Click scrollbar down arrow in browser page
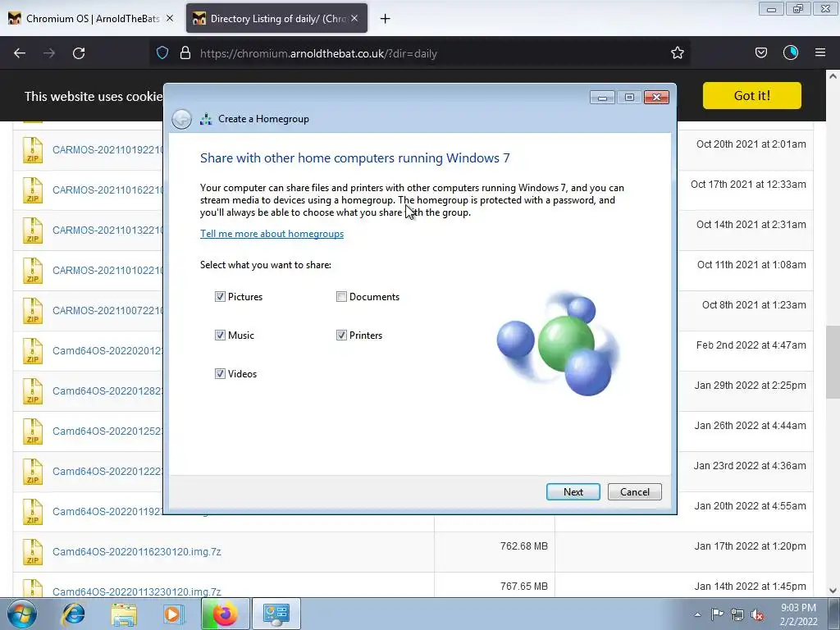 [833, 591]
